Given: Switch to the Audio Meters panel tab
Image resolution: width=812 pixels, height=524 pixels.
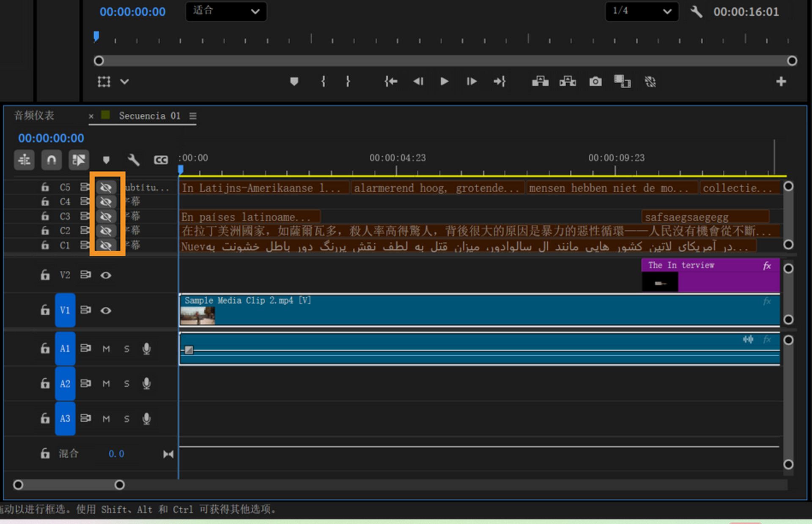Looking at the screenshot, I should point(34,115).
